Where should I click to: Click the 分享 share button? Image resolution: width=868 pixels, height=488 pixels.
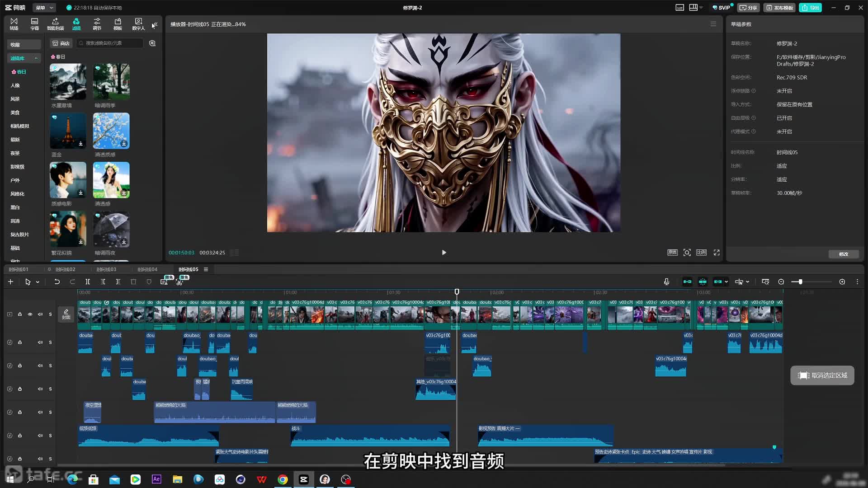[748, 8]
